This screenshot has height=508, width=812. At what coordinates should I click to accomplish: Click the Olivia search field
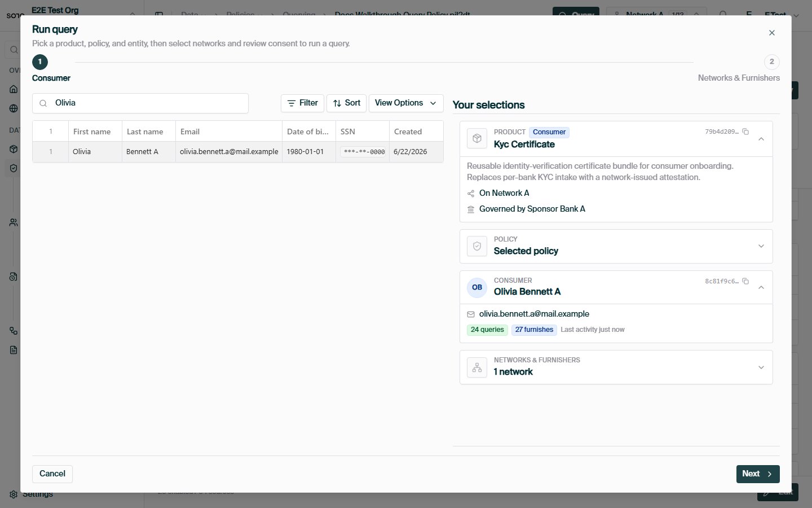click(140, 103)
